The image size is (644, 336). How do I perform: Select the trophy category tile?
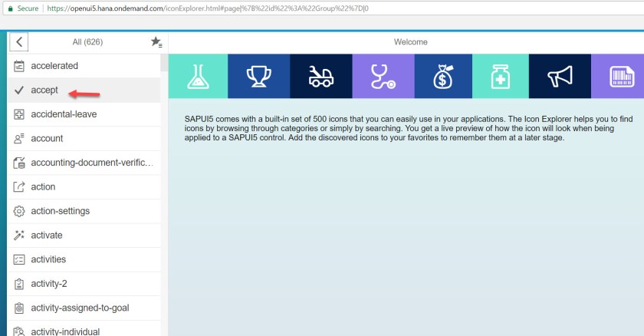(x=259, y=77)
